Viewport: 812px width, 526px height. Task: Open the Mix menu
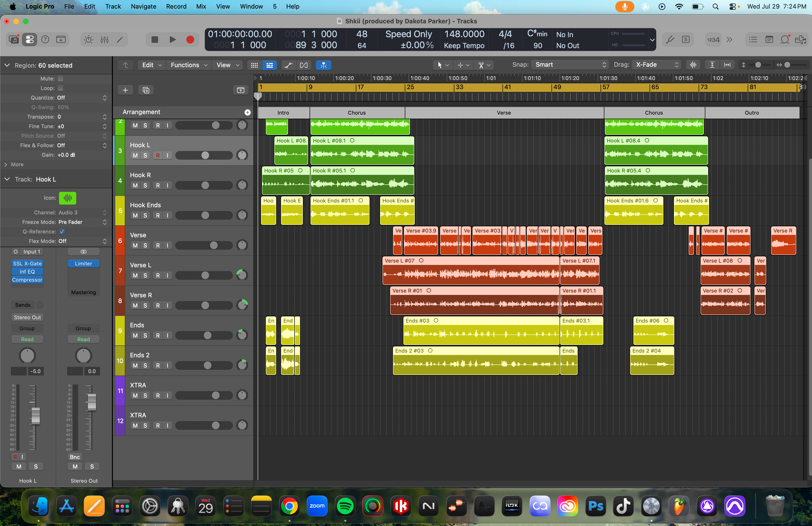[x=200, y=6]
